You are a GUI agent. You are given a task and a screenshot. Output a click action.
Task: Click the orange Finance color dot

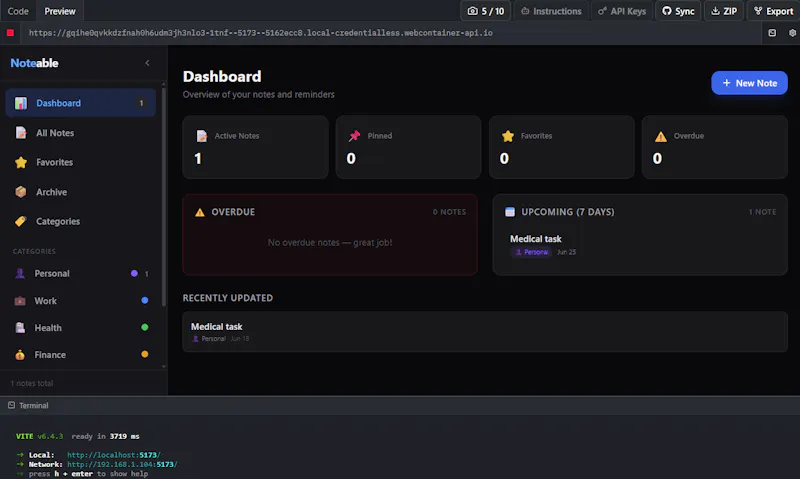pos(145,354)
